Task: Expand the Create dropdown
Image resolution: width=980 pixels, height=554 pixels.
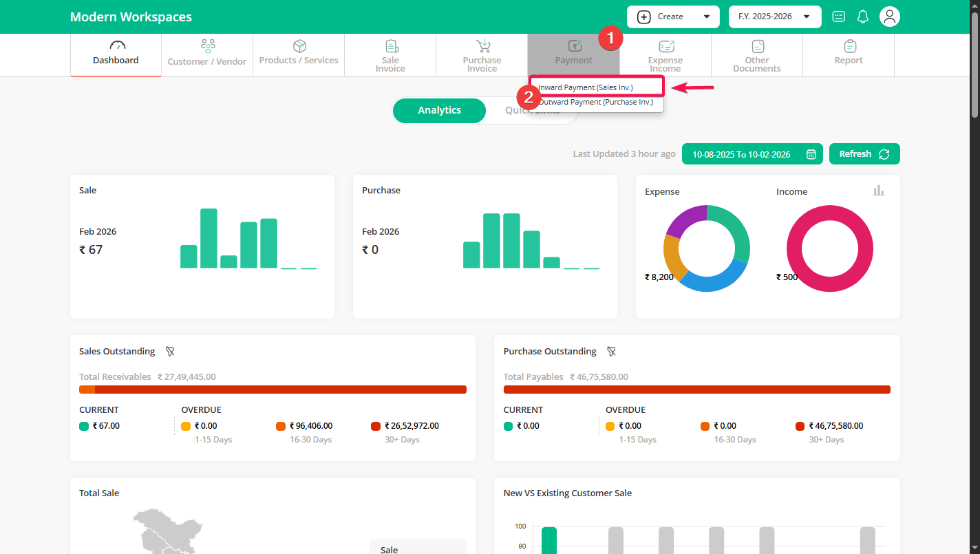Action: coord(672,17)
